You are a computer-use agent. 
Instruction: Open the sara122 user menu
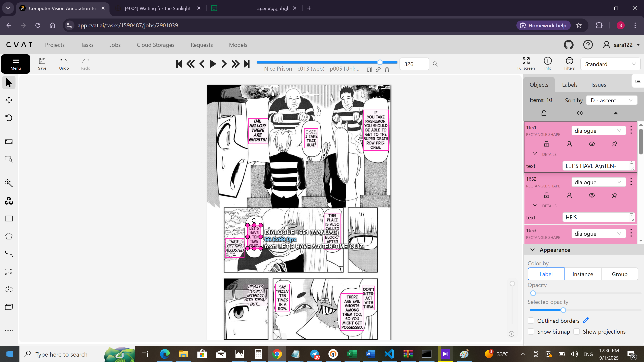coord(621,45)
